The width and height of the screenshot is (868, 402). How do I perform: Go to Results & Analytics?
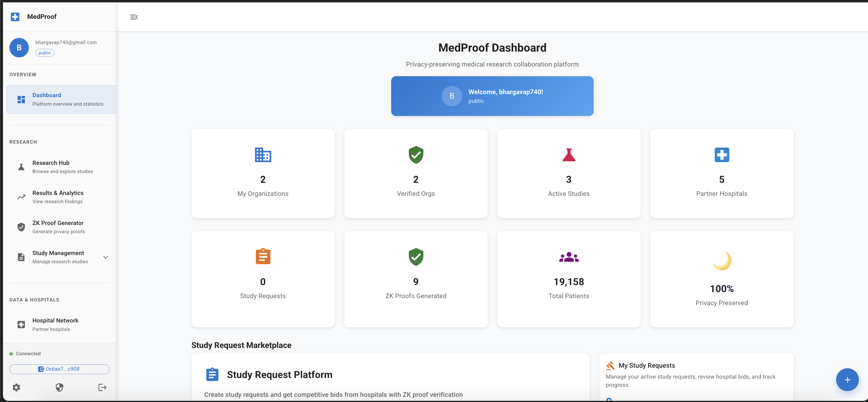[58, 197]
